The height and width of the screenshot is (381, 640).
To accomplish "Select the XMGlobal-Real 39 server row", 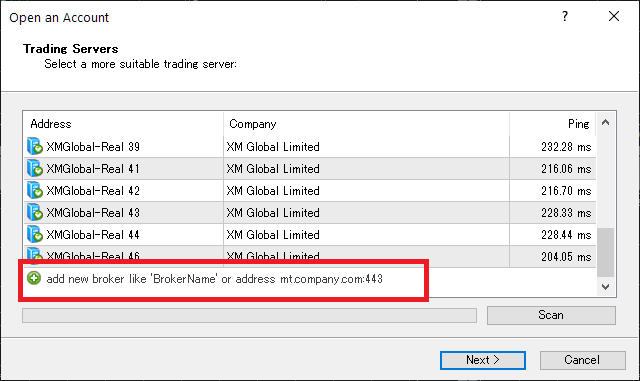I will [310, 147].
